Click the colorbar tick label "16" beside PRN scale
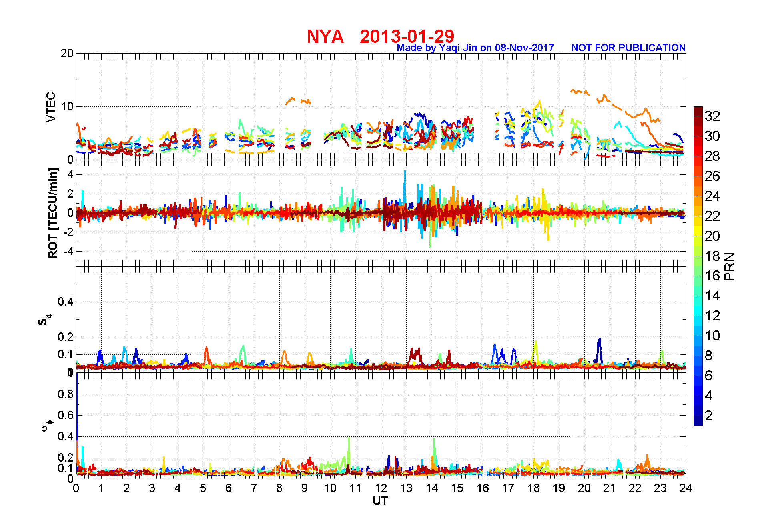This screenshot has height=532, width=762. pyautogui.click(x=712, y=276)
